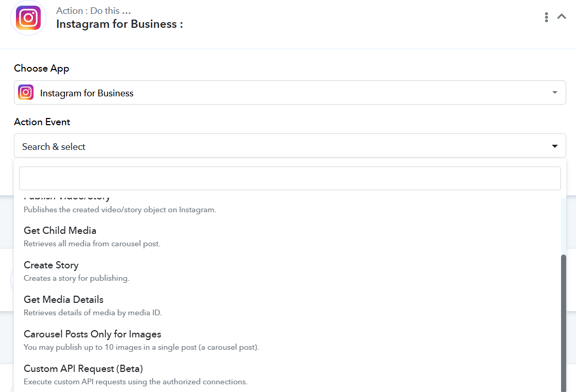
Task: Open the three-dot options menu
Action: click(546, 18)
